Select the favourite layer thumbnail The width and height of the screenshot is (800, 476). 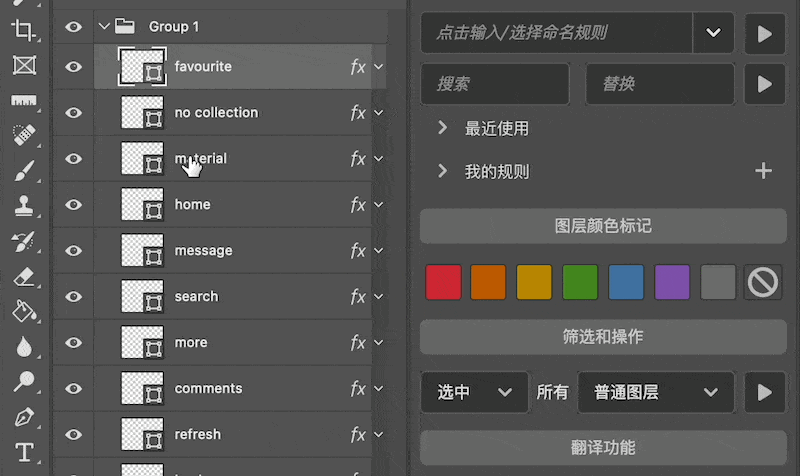click(142, 66)
